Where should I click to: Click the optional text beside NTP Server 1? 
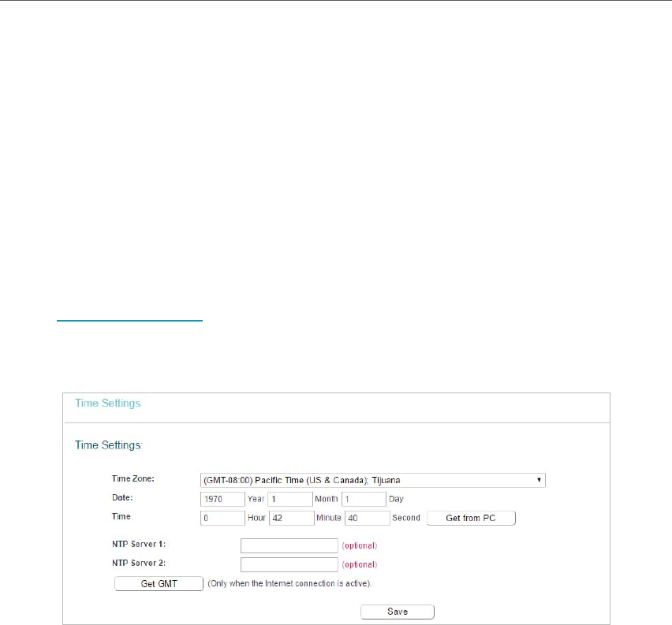coord(360,545)
